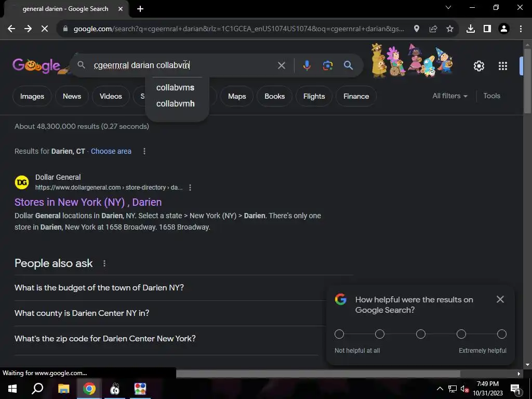Open File Explorer from the taskbar
This screenshot has height=399, width=532.
click(63, 389)
